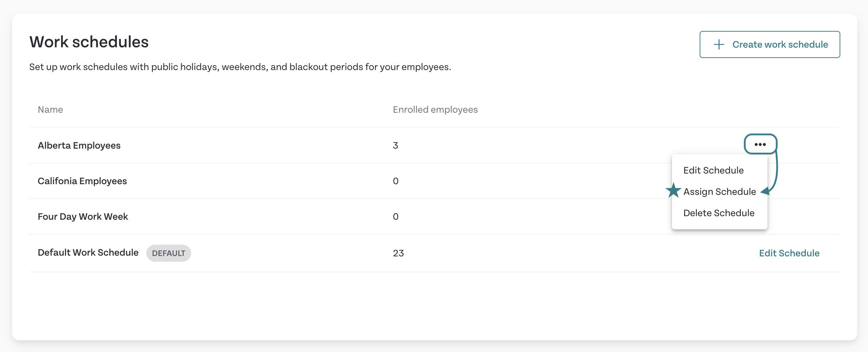Click the Alberta Employees schedule name
Image resolution: width=868 pixels, height=352 pixels.
(79, 145)
